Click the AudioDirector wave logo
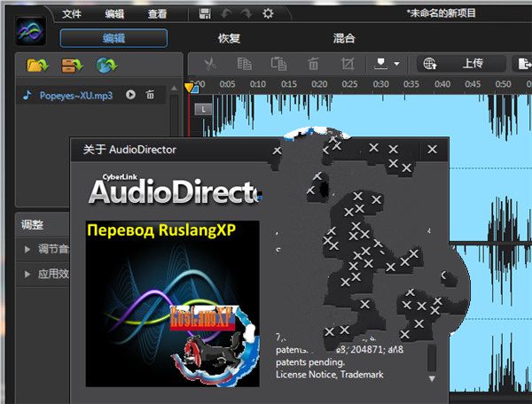 [30, 31]
